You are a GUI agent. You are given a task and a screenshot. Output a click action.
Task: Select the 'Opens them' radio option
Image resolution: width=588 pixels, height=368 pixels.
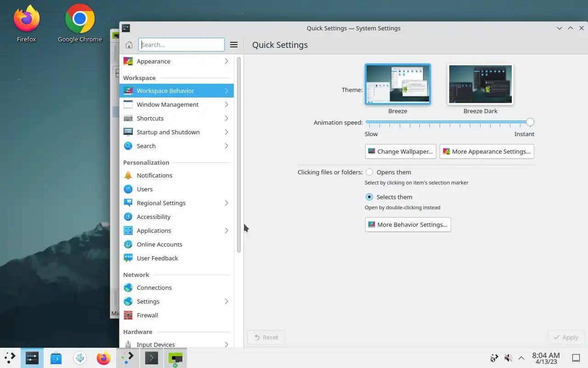[369, 172]
